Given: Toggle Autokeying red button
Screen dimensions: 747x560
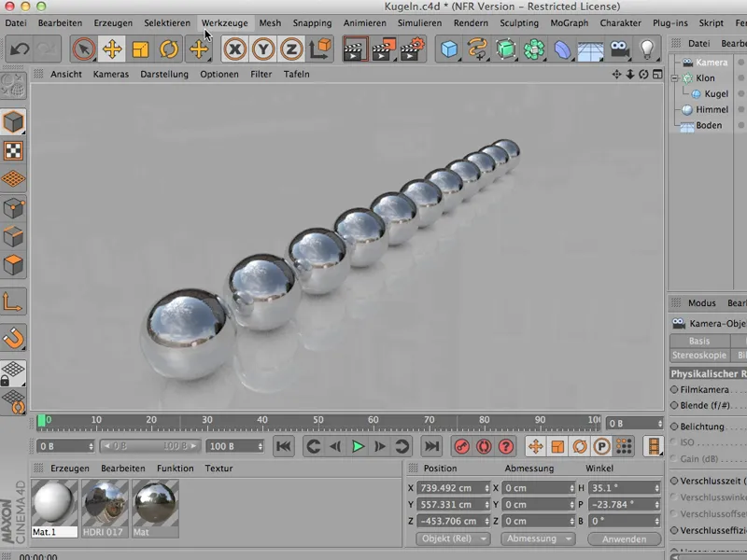Looking at the screenshot, I should 484,446.
